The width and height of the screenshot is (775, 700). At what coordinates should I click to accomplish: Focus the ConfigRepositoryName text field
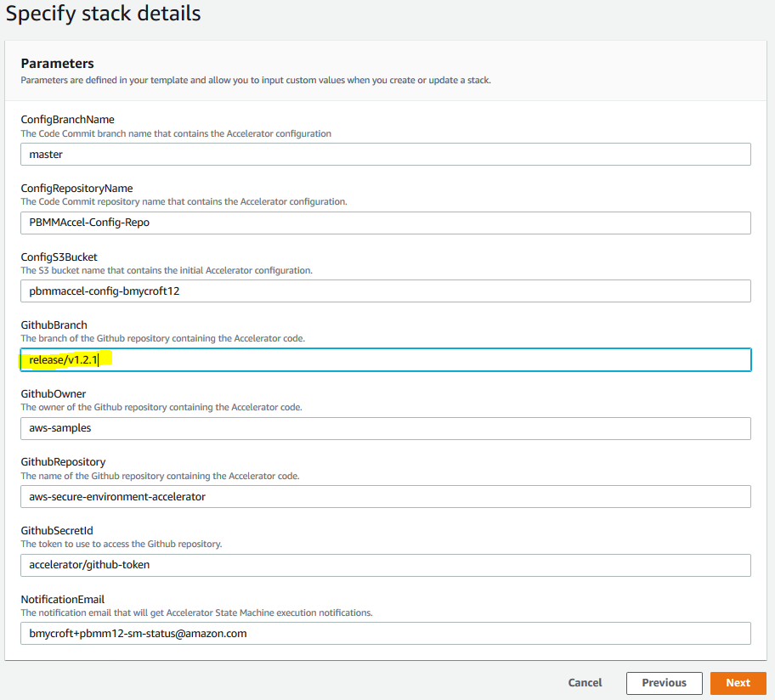[x=385, y=223]
